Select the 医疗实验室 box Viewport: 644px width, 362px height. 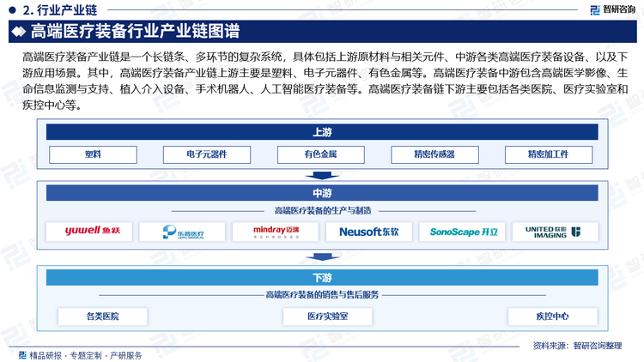[328, 317]
